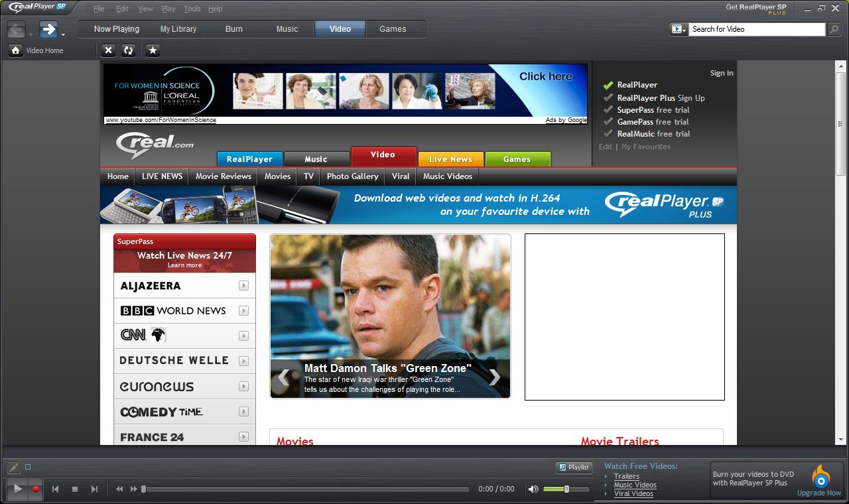
Task: Open the Playlist button
Action: [x=574, y=468]
